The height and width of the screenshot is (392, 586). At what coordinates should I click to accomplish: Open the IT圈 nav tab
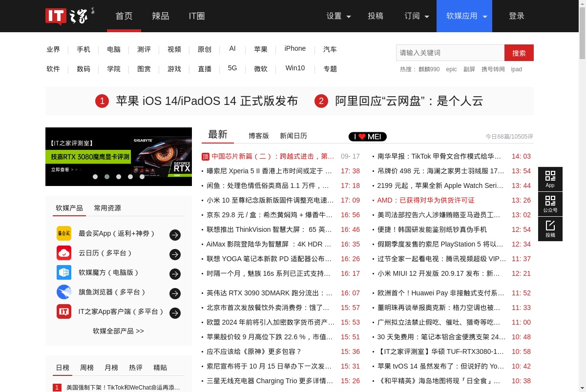coord(197,16)
